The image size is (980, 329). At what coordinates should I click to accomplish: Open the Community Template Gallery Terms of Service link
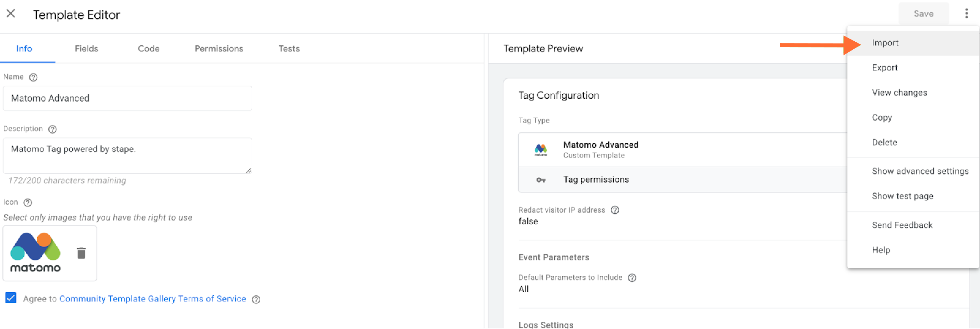[152, 299]
